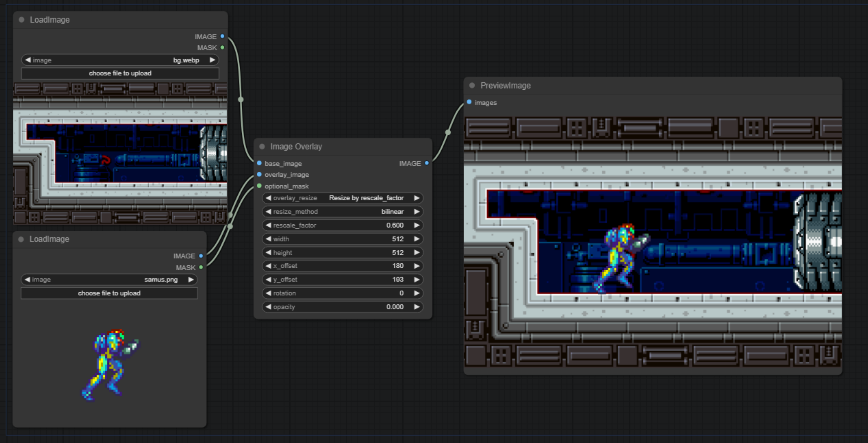Collapse the PreviewImage node via its title dot

coord(472,86)
